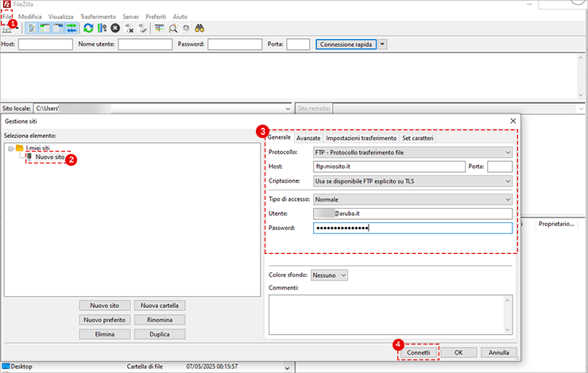Image resolution: width=588 pixels, height=373 pixels.
Task: Click the Porta field in Gestione siti
Action: coord(500,167)
